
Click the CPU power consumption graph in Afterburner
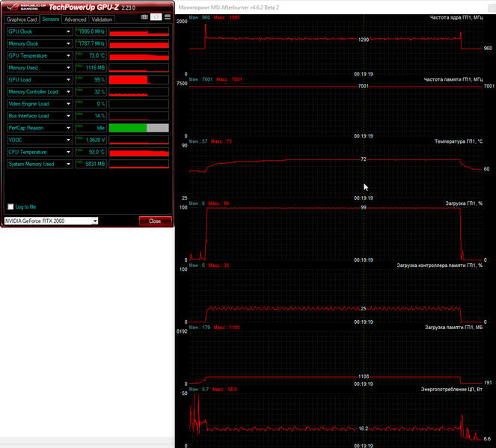pyautogui.click(x=336, y=420)
